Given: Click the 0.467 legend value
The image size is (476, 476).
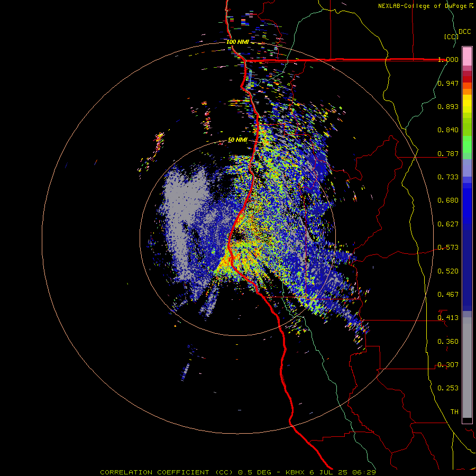Looking at the screenshot, I should pyautogui.click(x=448, y=295).
